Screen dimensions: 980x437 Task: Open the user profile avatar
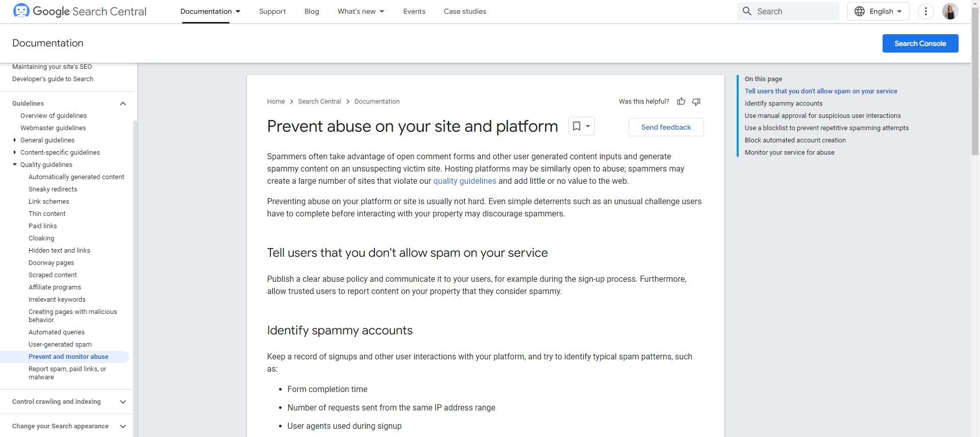click(x=950, y=11)
